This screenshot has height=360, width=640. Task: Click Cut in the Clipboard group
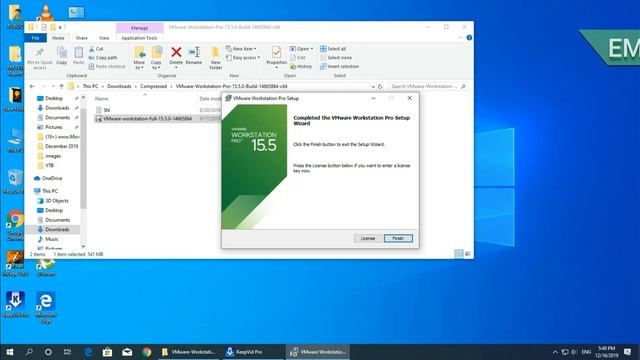(x=97, y=49)
